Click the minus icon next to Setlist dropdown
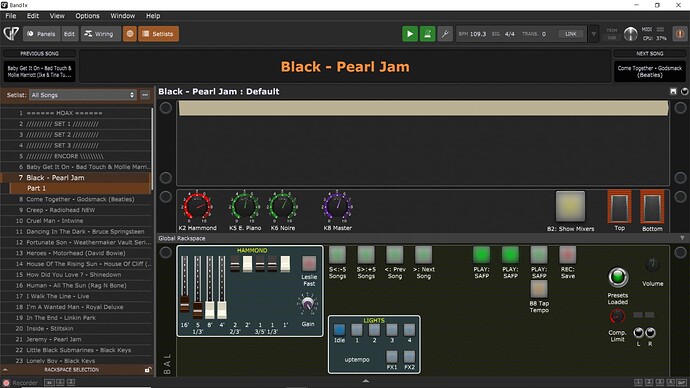Image resolution: width=690 pixels, height=388 pixels. coord(145,95)
